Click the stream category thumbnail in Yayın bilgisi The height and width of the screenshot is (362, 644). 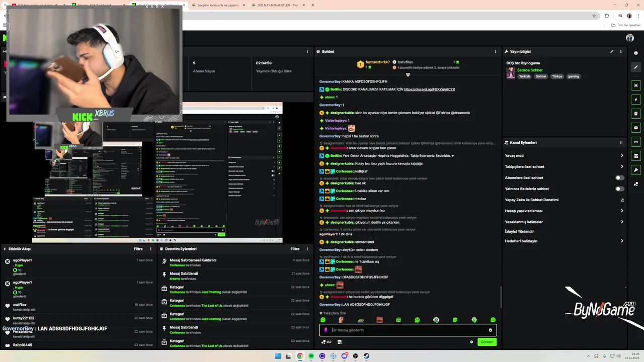point(511,73)
